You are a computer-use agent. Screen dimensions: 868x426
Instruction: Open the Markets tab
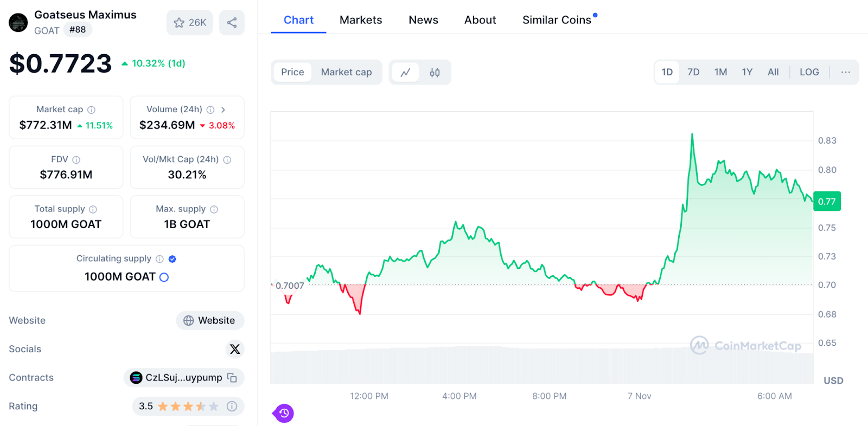click(x=361, y=20)
